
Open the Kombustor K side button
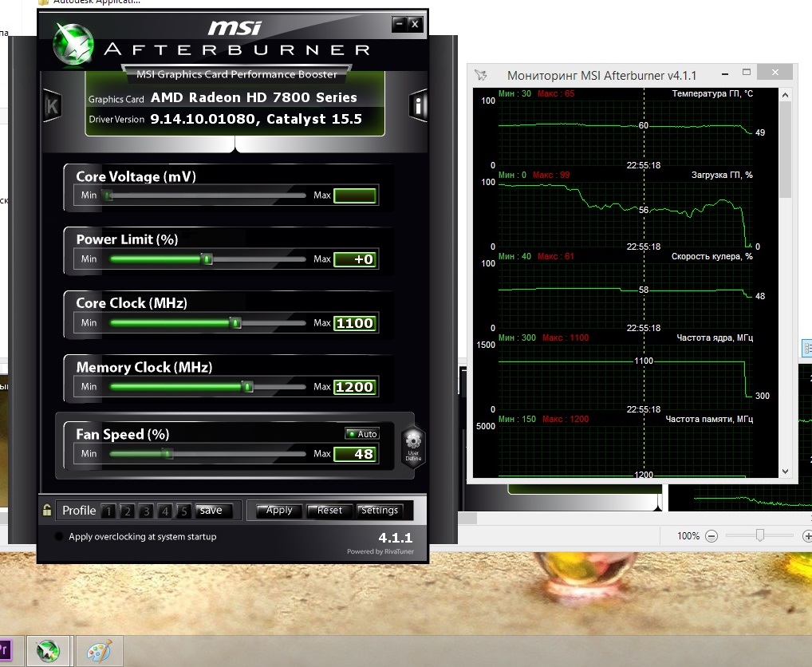point(53,105)
